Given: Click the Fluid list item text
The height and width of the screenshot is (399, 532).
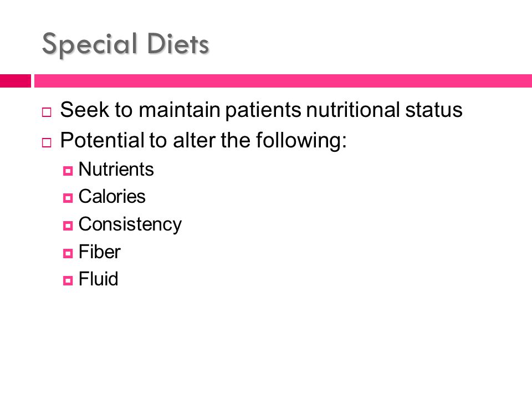Looking at the screenshot, I should pyautogui.click(x=98, y=279).
